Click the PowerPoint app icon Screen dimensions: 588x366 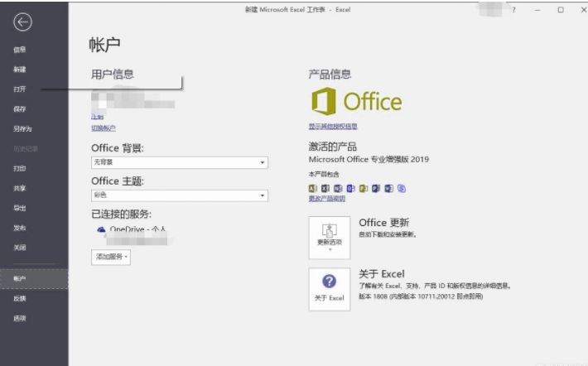click(376, 188)
